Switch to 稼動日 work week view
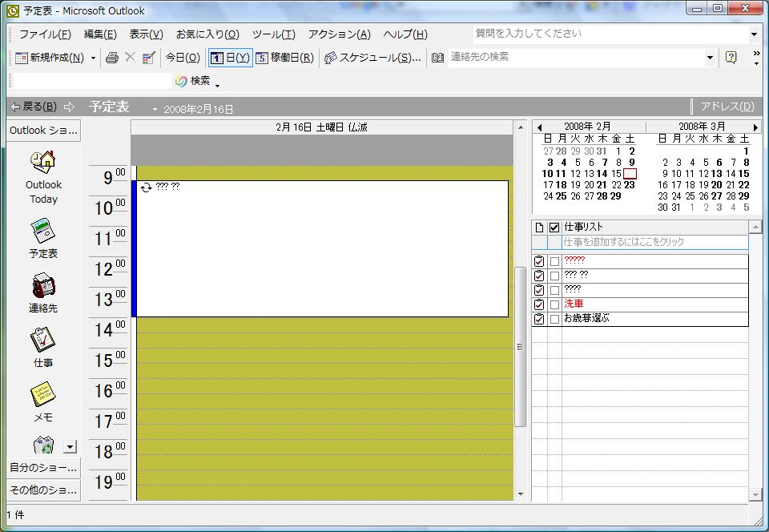The height and width of the screenshot is (532, 769). click(x=285, y=58)
